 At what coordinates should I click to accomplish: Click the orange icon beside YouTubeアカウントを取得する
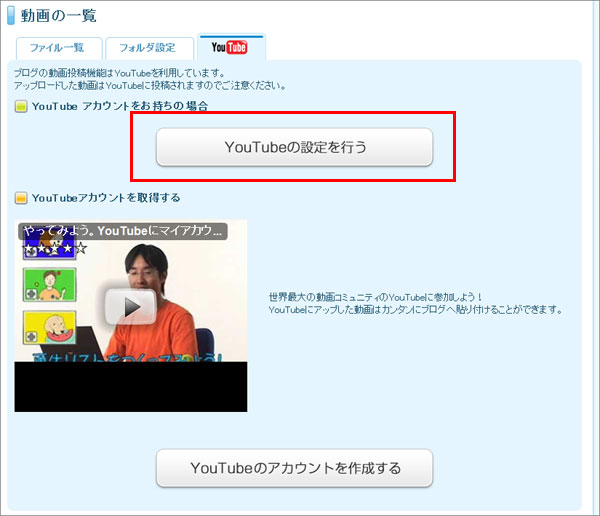click(21, 198)
